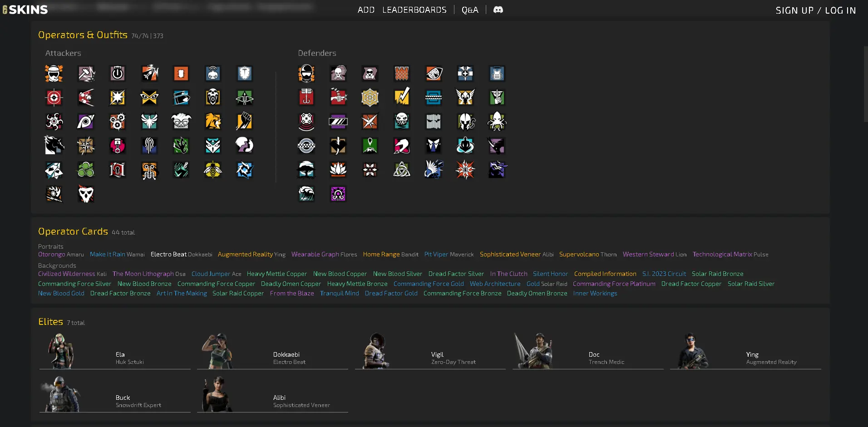Select the Doc medic cross icon

click(x=465, y=74)
